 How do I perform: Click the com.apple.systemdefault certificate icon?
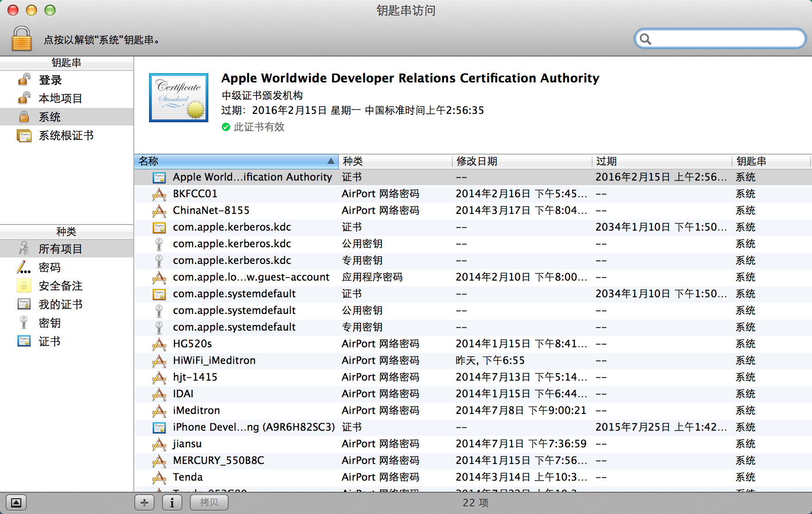(159, 294)
